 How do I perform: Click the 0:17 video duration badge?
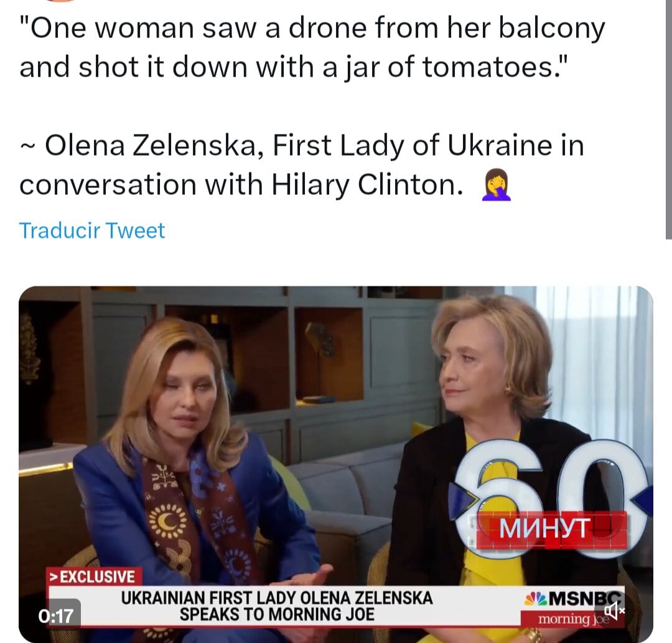pyautogui.click(x=56, y=616)
